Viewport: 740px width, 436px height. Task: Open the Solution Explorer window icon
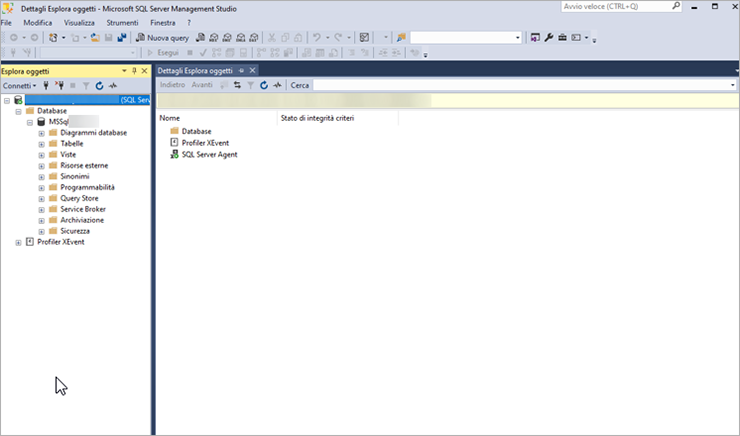point(535,38)
